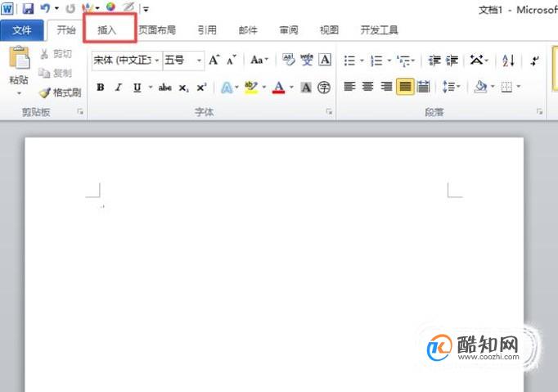Click the Enclose Characters 字 icon

pyautogui.click(x=324, y=88)
